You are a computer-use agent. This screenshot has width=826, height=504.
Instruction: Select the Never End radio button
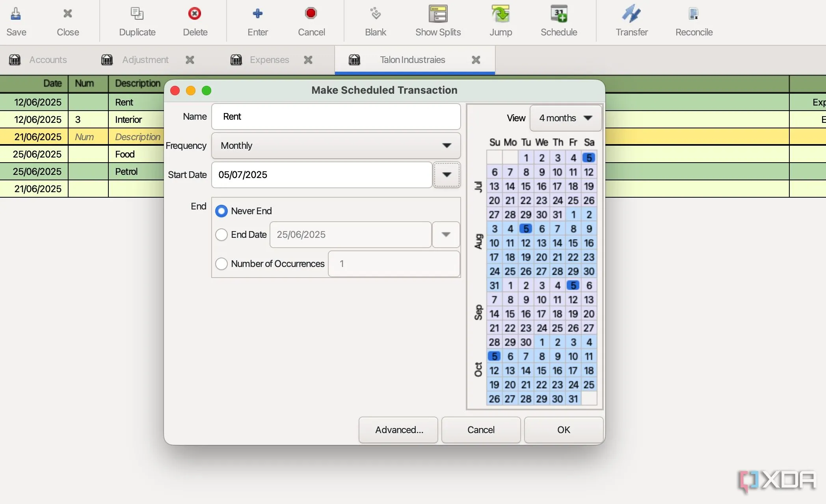click(221, 211)
